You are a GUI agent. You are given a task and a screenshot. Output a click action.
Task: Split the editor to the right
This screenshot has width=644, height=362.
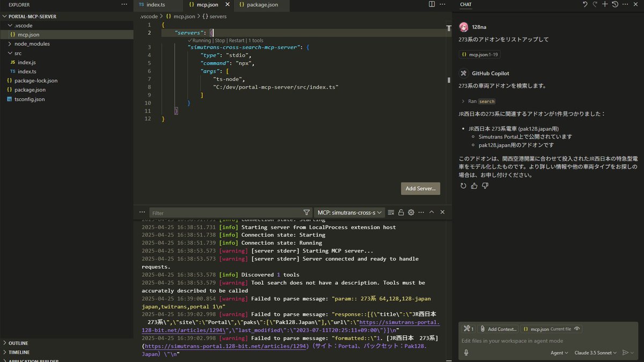(x=431, y=4)
